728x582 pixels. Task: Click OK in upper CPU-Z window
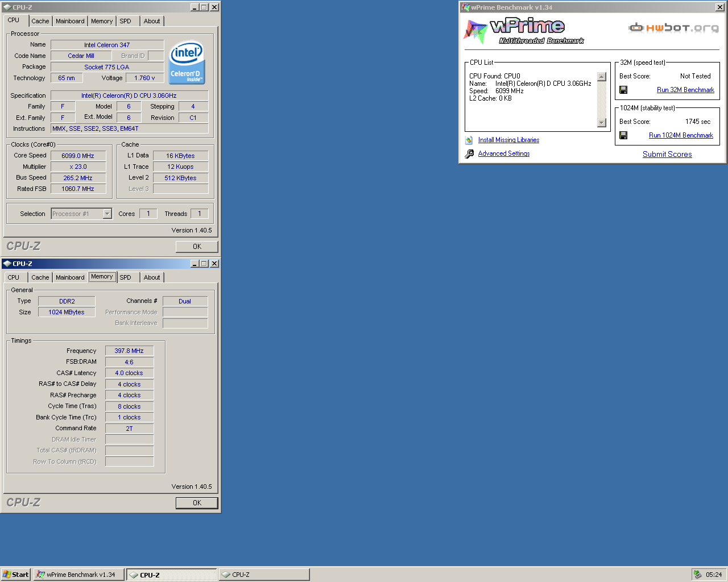click(x=197, y=247)
